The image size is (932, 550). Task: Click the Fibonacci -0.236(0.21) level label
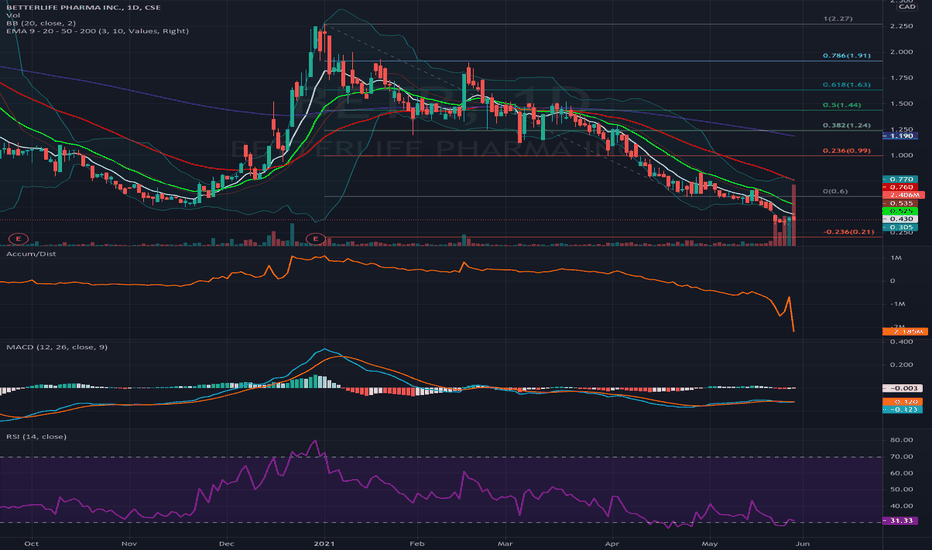(849, 232)
